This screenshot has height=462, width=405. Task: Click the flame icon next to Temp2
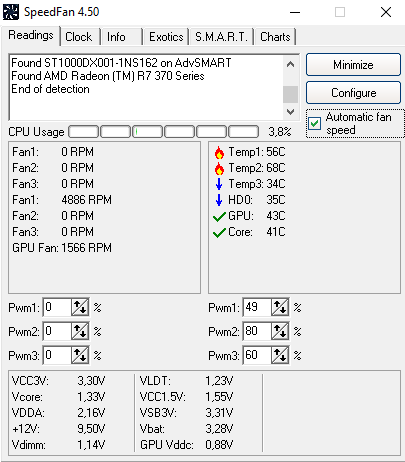pos(219,169)
